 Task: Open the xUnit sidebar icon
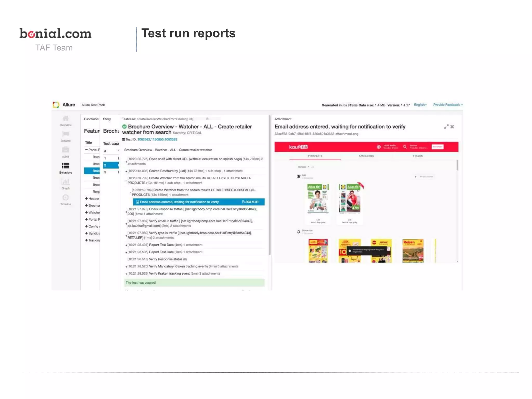coord(65,152)
